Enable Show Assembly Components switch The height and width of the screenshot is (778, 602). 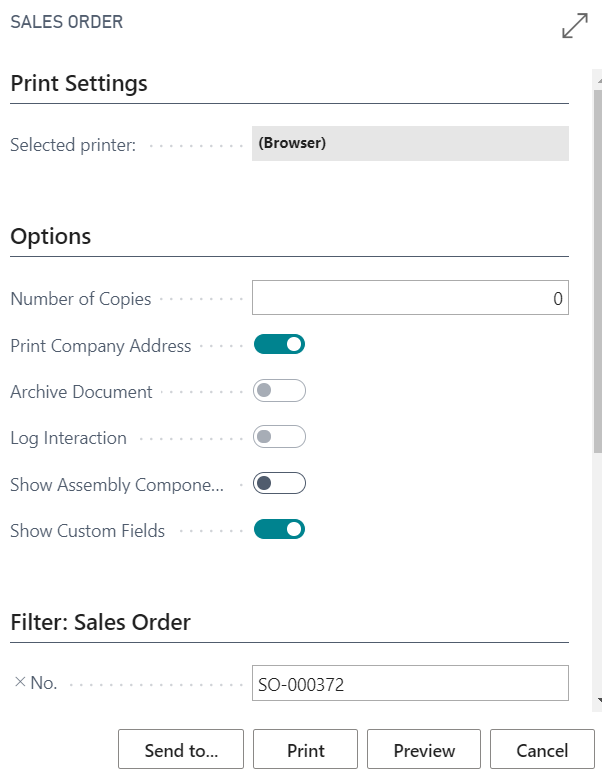[279, 484]
